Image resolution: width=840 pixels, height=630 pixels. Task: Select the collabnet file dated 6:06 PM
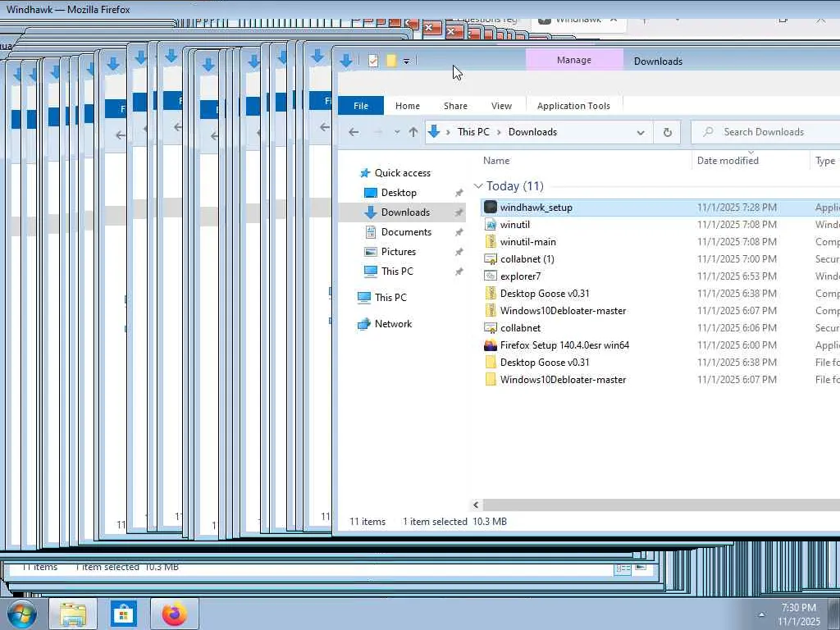520,328
